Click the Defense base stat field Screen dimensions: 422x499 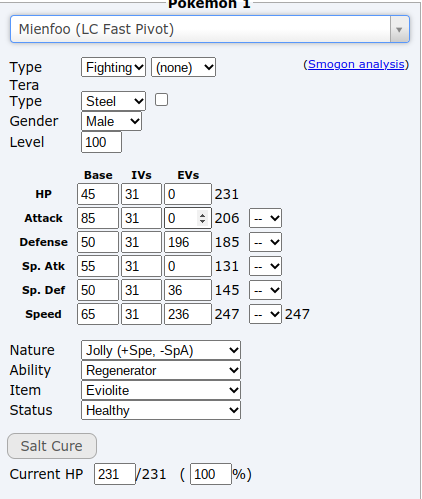tap(98, 242)
